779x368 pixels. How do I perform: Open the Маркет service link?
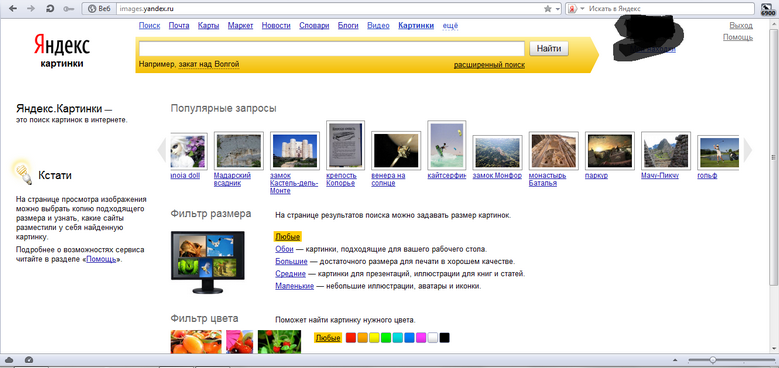click(240, 26)
